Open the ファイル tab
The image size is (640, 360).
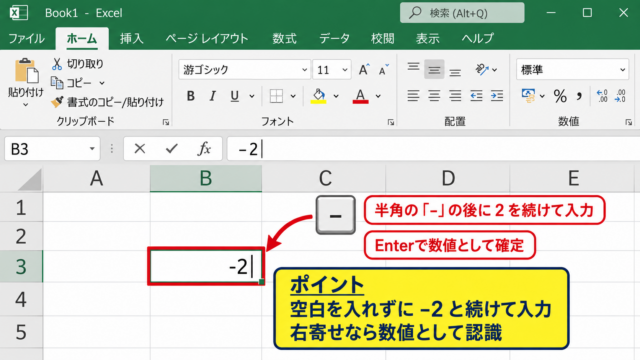(x=27, y=39)
